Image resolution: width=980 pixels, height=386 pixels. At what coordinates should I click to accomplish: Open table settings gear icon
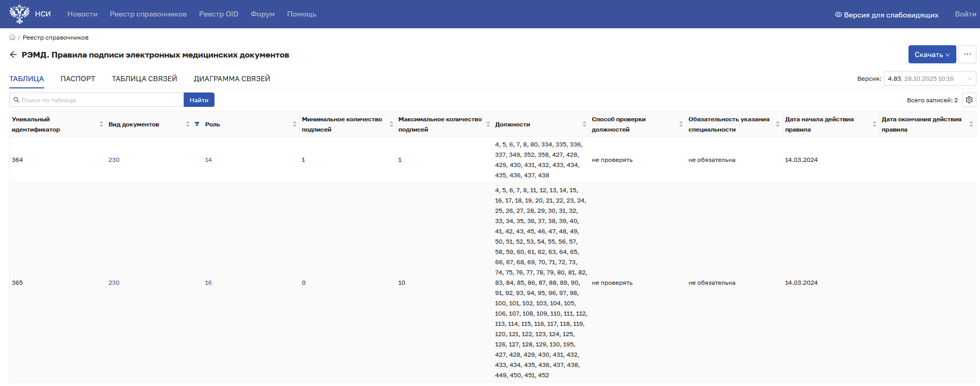click(969, 100)
